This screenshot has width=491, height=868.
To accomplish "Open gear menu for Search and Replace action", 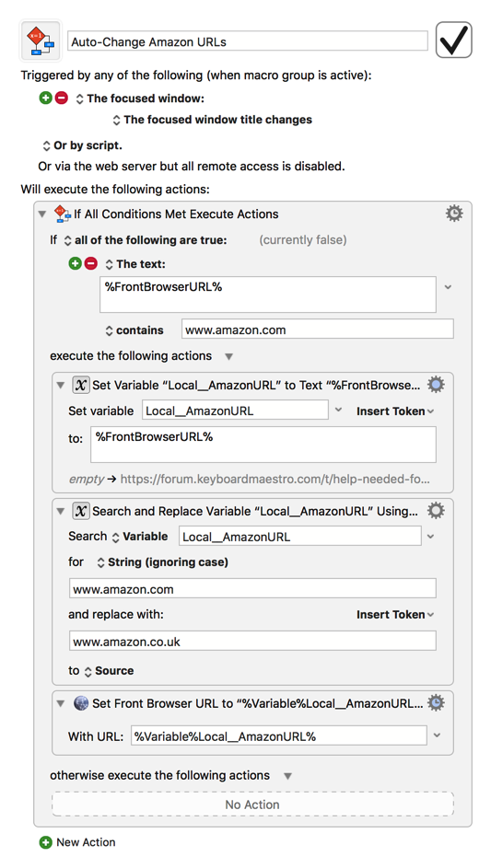I will pos(436,510).
